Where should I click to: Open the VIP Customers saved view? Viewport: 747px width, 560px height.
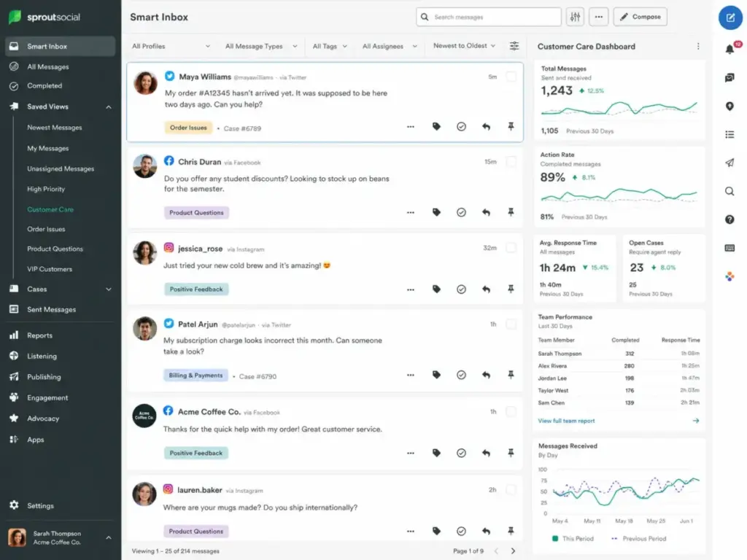click(50, 269)
